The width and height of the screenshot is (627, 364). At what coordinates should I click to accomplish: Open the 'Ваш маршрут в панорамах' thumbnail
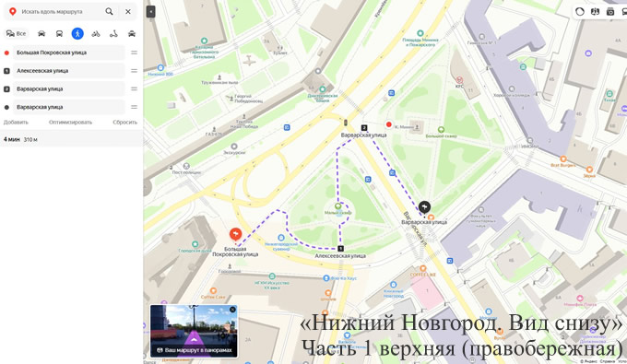[194, 331]
